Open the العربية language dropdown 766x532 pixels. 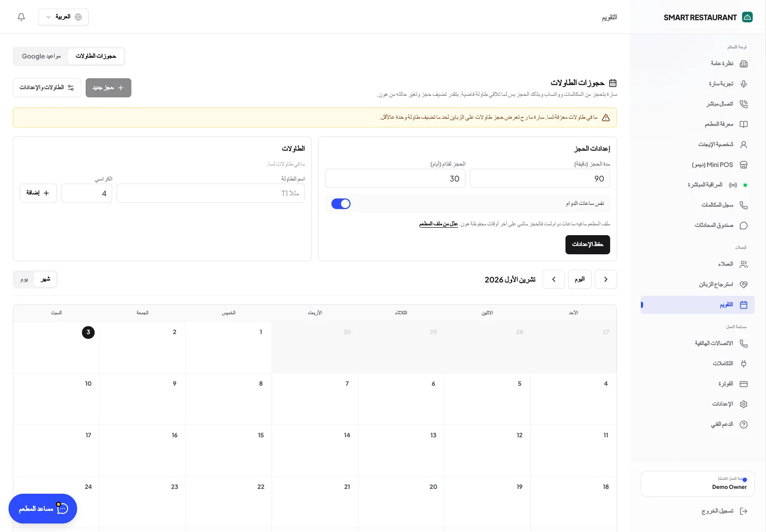(x=63, y=17)
